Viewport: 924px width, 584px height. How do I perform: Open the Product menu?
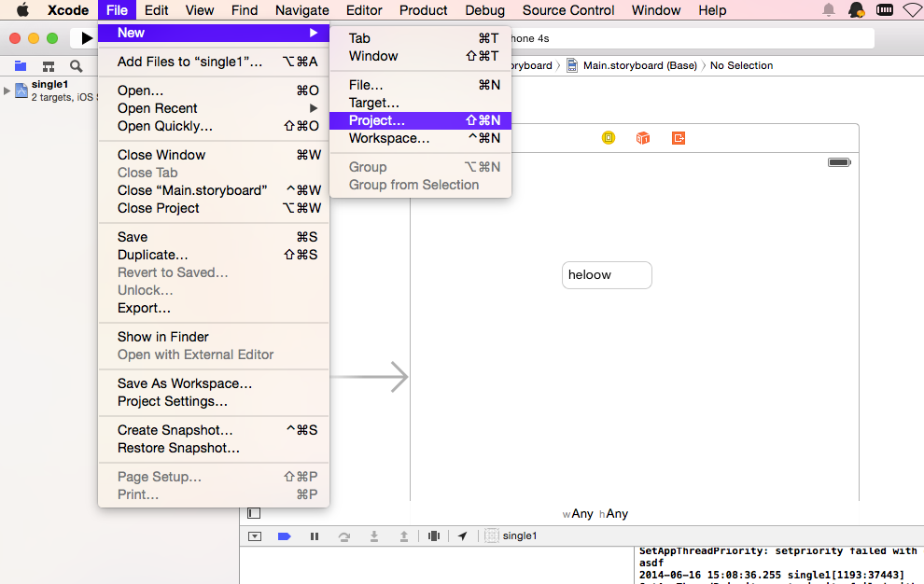423,10
